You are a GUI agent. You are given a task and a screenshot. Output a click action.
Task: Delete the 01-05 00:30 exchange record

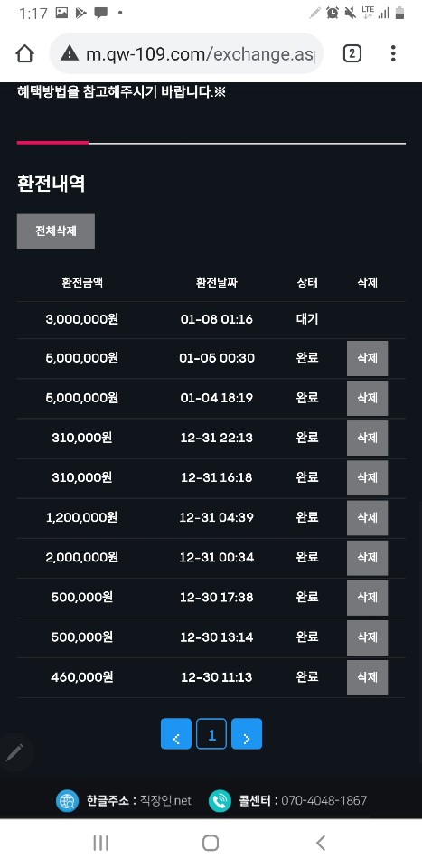367,358
